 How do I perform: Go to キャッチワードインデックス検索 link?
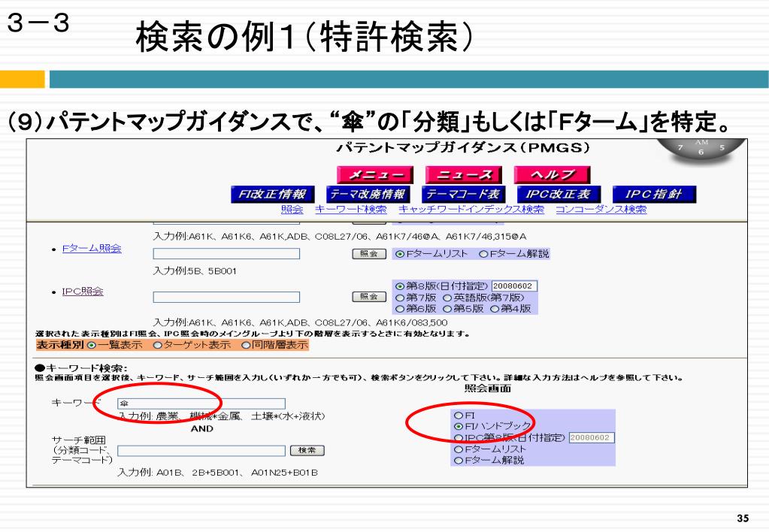471,210
